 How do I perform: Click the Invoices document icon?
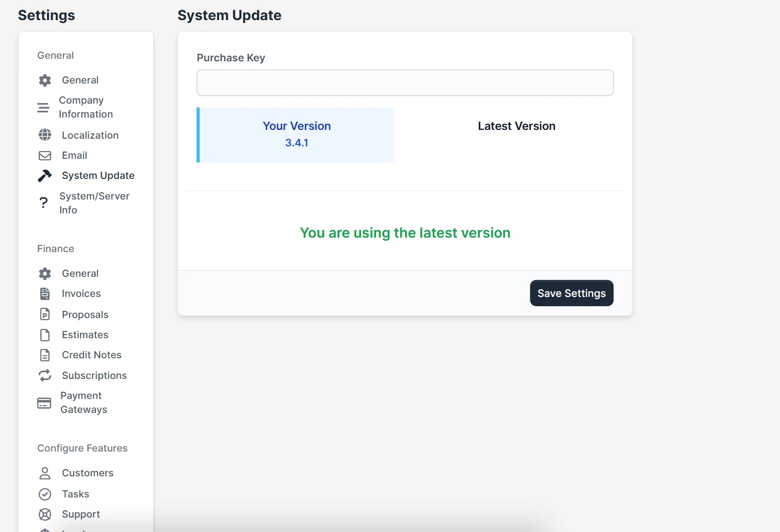45,294
